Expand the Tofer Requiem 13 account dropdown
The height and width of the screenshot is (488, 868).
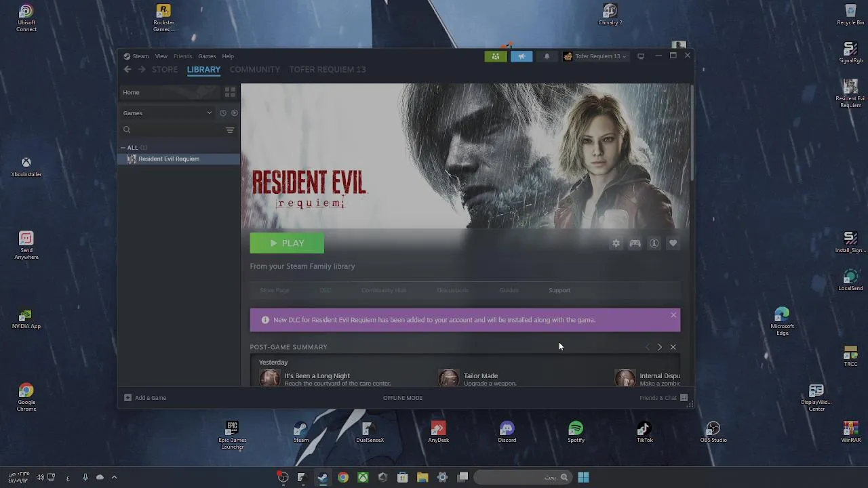[x=595, y=56]
